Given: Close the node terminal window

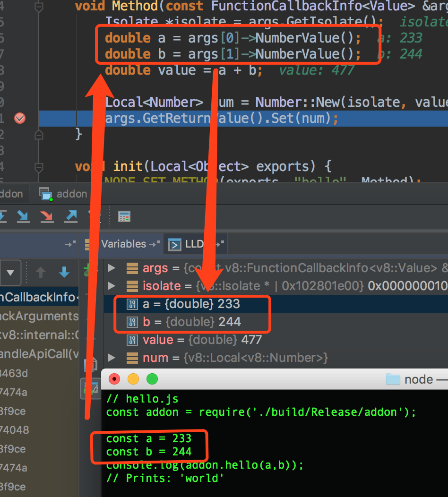Looking at the screenshot, I should pyautogui.click(x=114, y=379).
